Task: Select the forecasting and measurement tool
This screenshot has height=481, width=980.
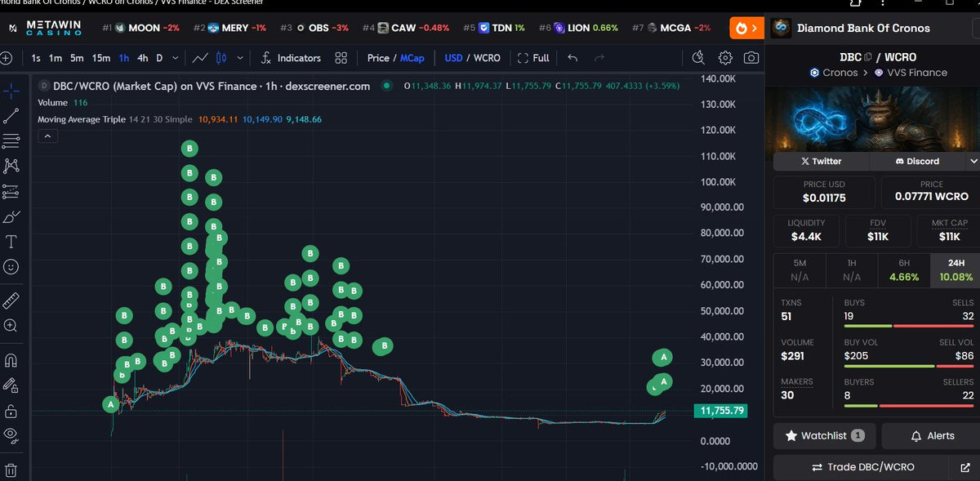Action: click(11, 192)
